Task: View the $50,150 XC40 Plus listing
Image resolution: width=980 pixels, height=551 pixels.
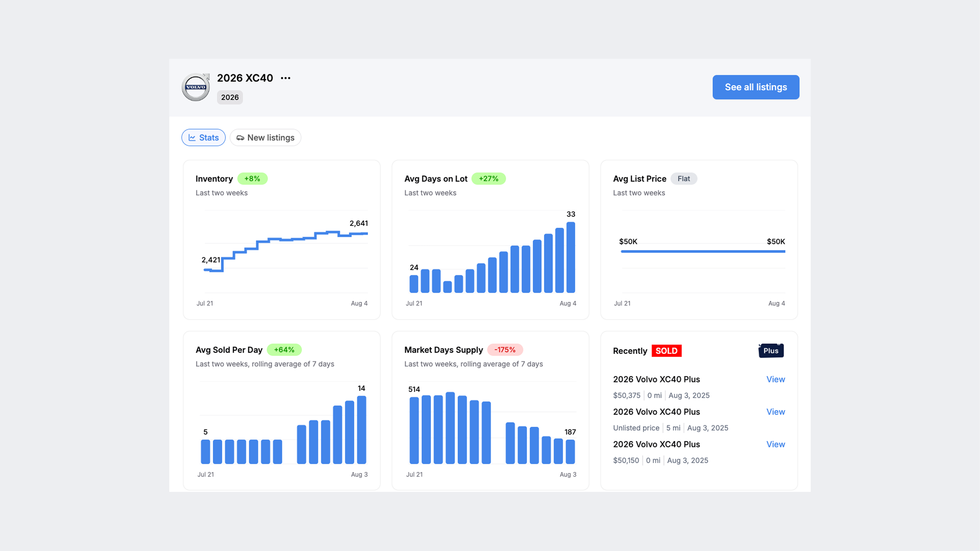Action: [x=775, y=444]
